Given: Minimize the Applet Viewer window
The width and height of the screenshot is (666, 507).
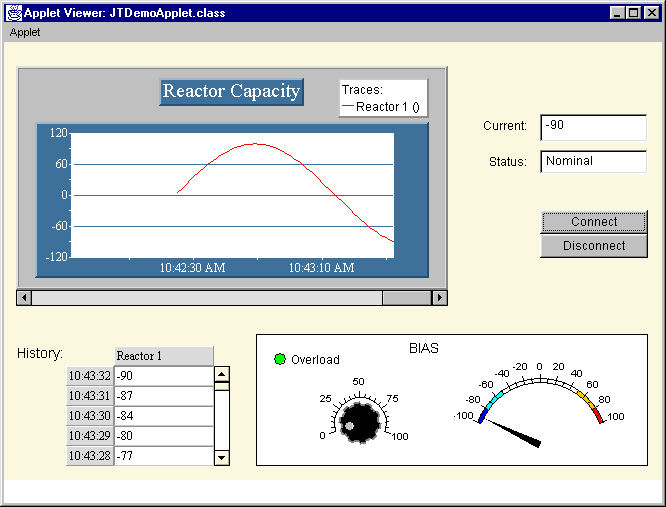Looking at the screenshot, I should tap(617, 13).
